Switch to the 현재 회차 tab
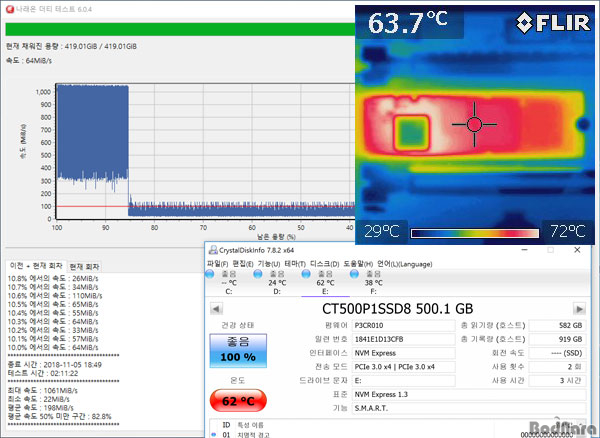Screen dimensions: 600x438 click(84, 267)
